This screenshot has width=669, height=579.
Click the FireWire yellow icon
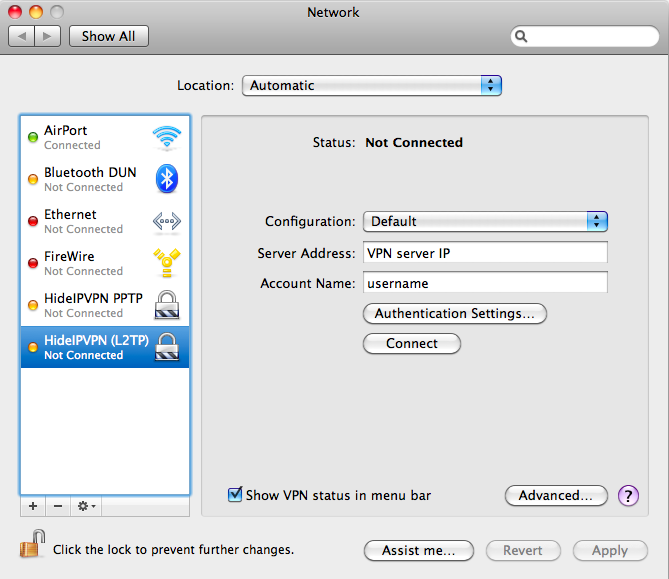(x=167, y=262)
